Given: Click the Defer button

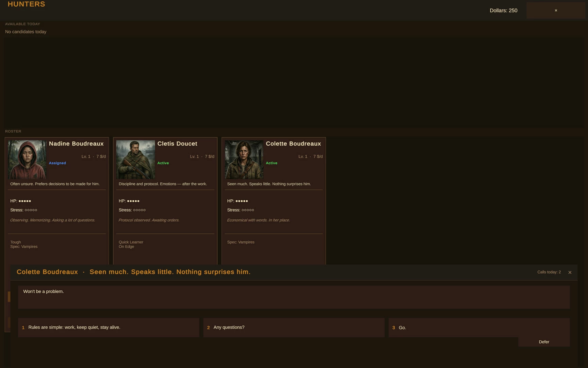Looking at the screenshot, I should pos(544,342).
